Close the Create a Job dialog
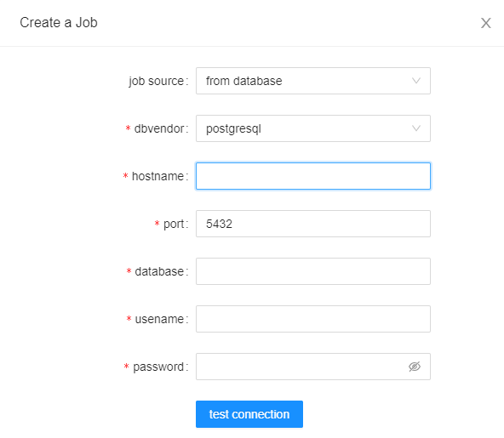Viewport: 504px width, 438px height. click(485, 23)
